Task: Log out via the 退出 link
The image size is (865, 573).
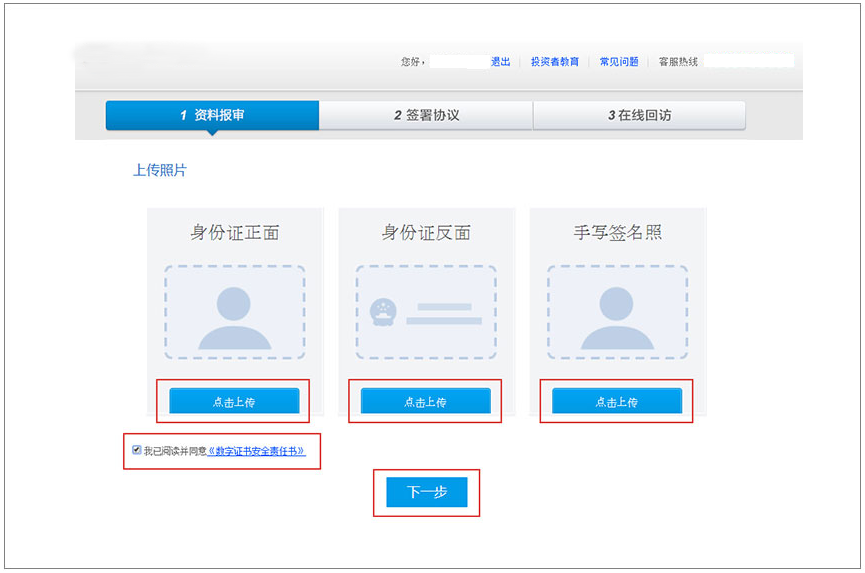Action: pyautogui.click(x=501, y=62)
